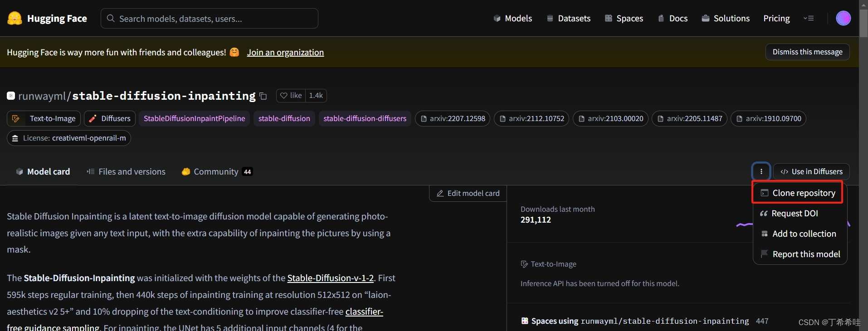Click the Downloads last month value 291,112
Viewport: 868px width, 331px height.
pos(536,219)
